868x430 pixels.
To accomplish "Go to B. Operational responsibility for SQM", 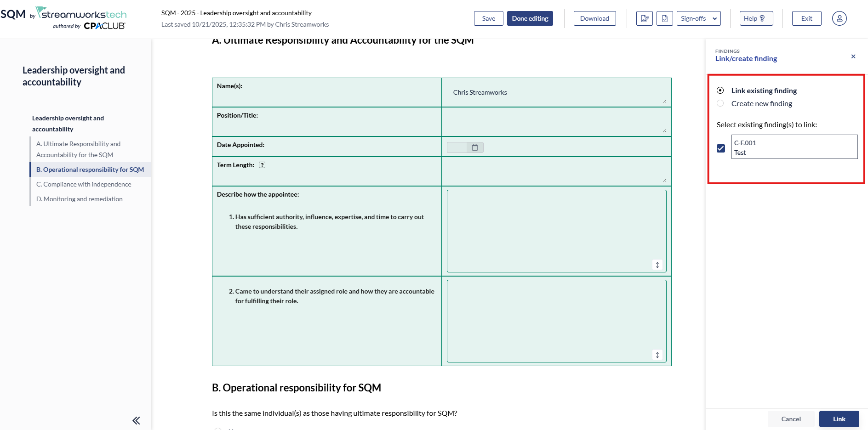I will pos(90,170).
